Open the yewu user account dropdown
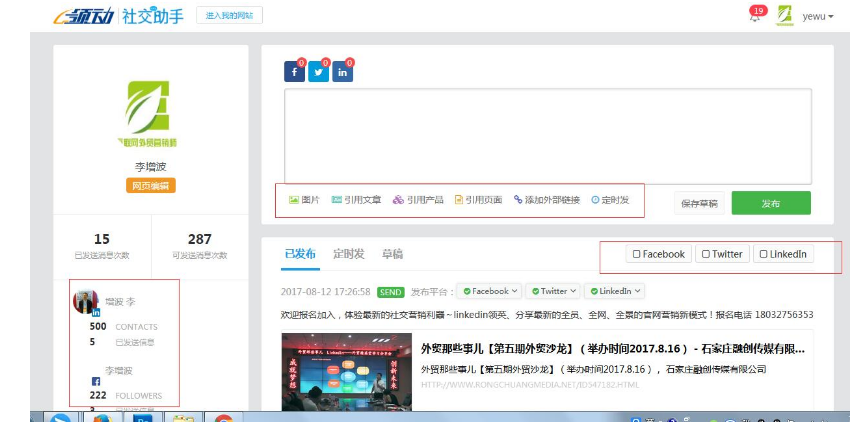The image size is (868, 434). point(818,16)
